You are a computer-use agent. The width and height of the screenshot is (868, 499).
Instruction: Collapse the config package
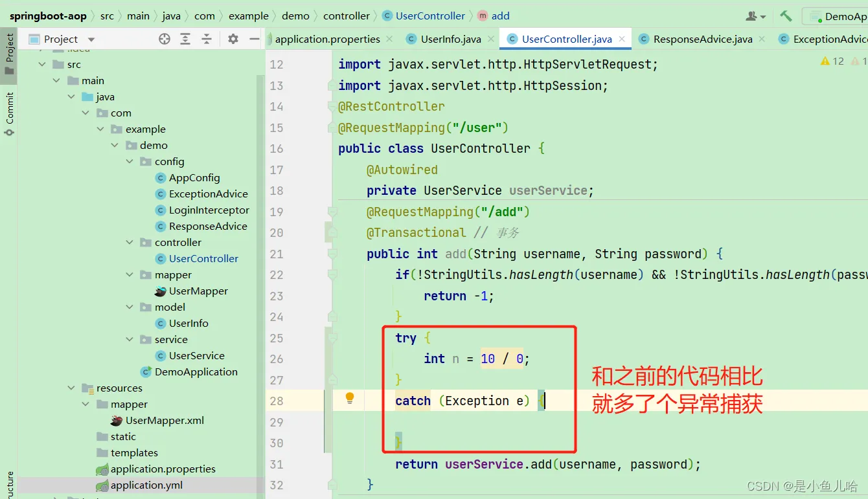pos(130,162)
